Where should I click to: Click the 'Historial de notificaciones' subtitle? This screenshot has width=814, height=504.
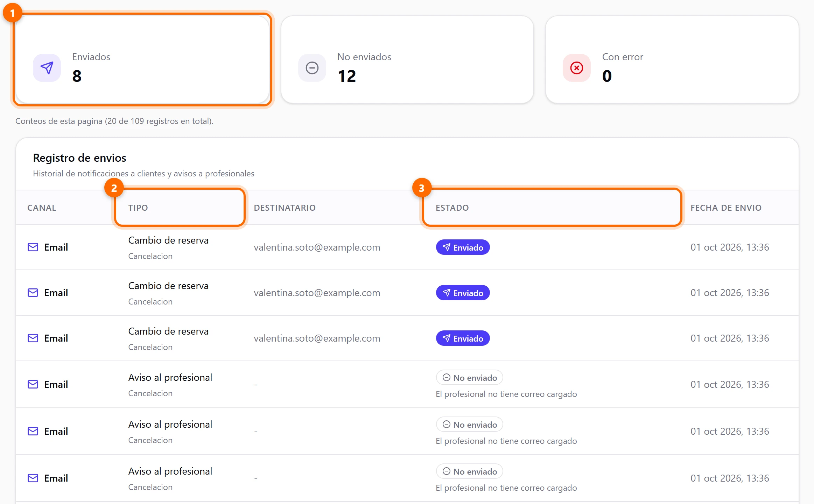(143, 174)
